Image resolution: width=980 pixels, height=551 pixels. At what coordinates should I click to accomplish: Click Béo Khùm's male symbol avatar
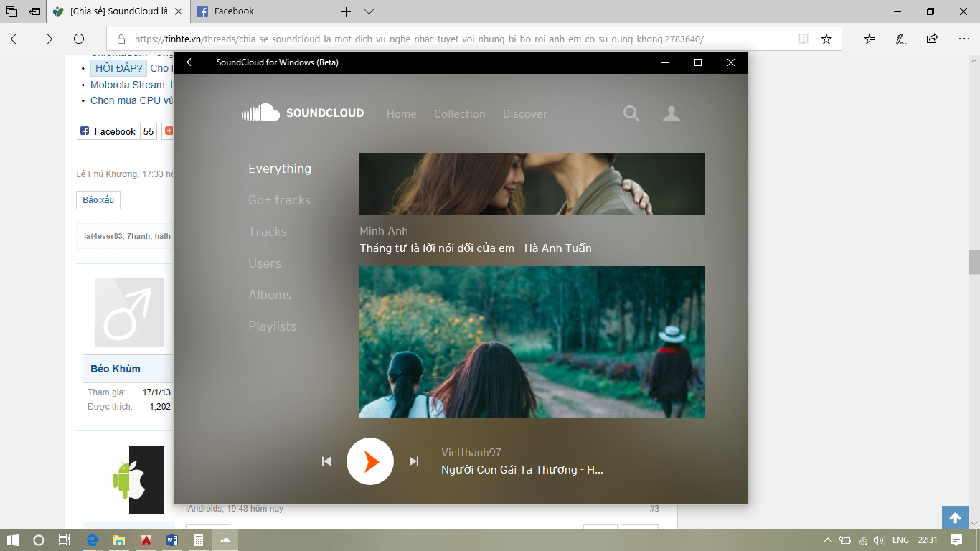coord(129,313)
